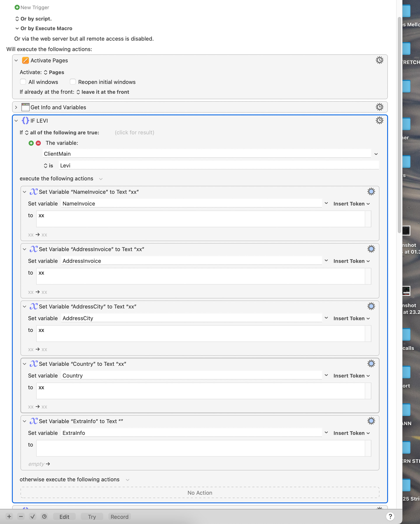Click the green add condition plus icon

pos(31,143)
